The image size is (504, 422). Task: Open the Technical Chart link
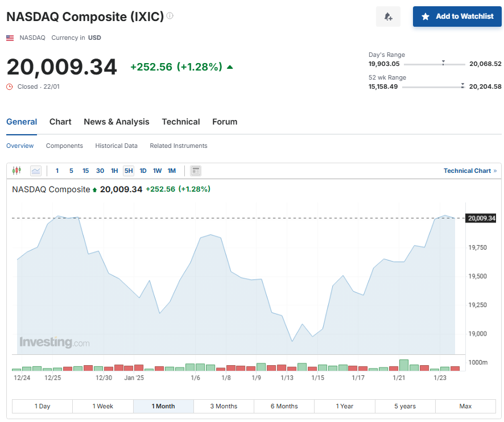point(470,171)
